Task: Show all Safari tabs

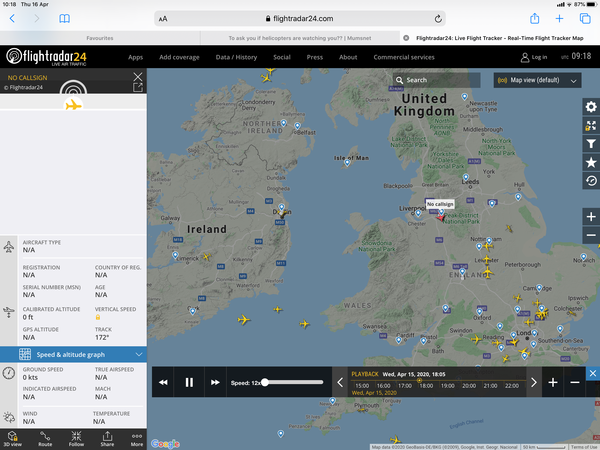Action: point(585,18)
